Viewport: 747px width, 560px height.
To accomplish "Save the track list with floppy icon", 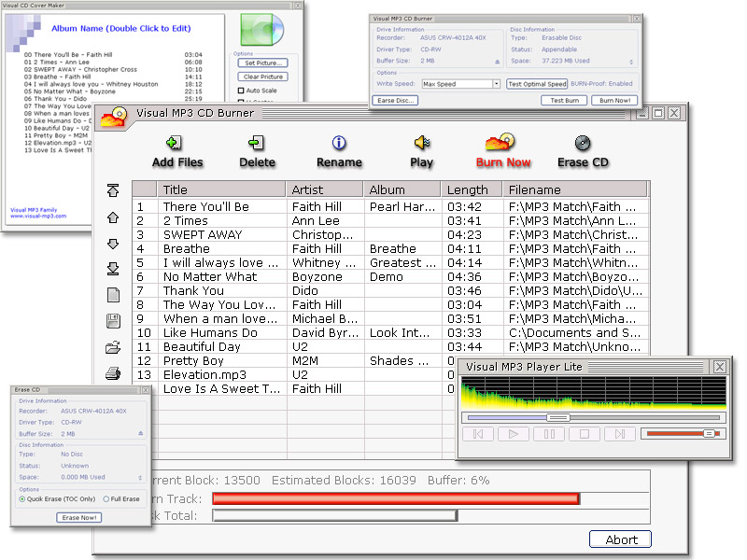I will coord(113,321).
